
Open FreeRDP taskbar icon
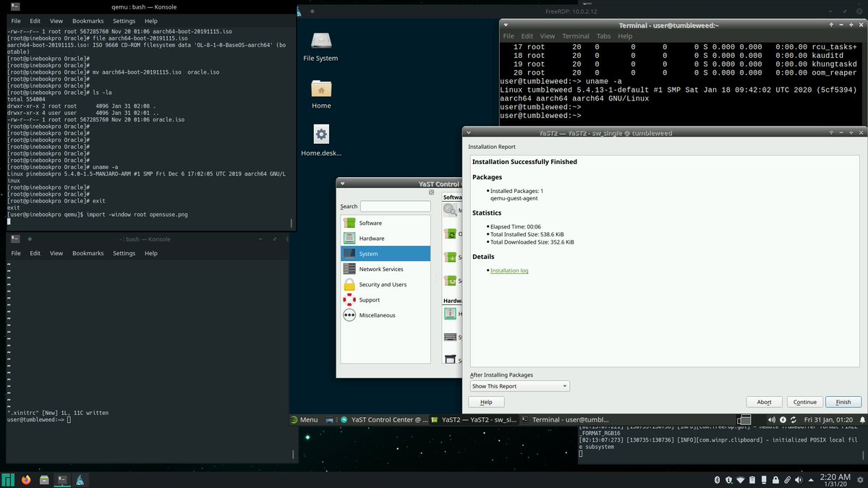81,479
